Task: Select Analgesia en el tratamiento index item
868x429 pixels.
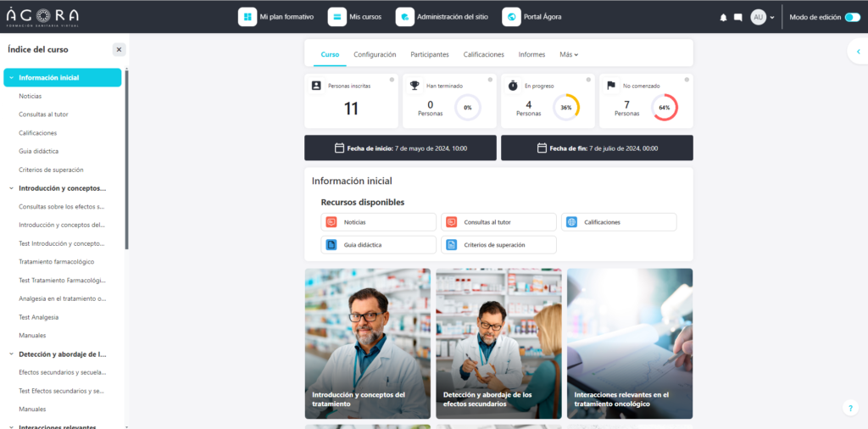Action: click(x=63, y=299)
